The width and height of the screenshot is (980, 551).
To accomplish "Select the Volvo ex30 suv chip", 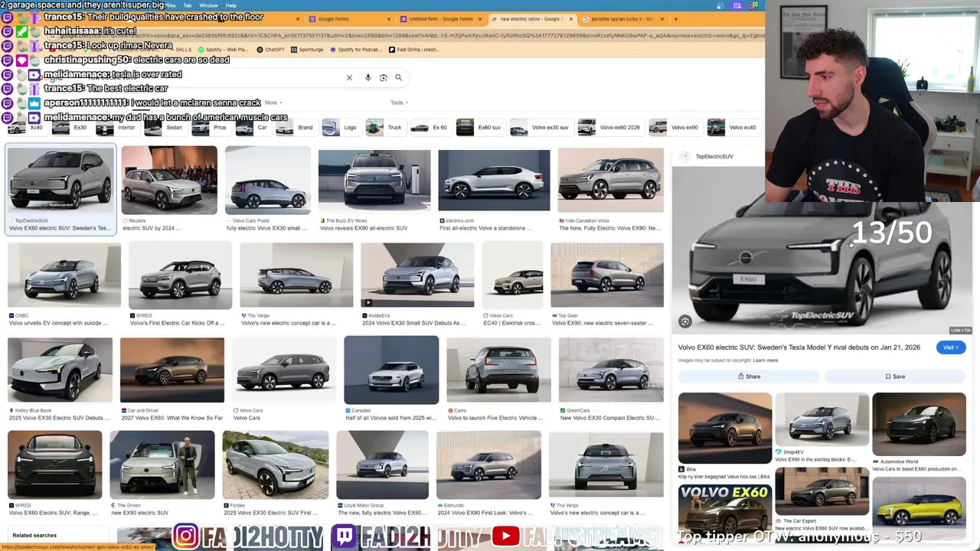I will coord(541,128).
